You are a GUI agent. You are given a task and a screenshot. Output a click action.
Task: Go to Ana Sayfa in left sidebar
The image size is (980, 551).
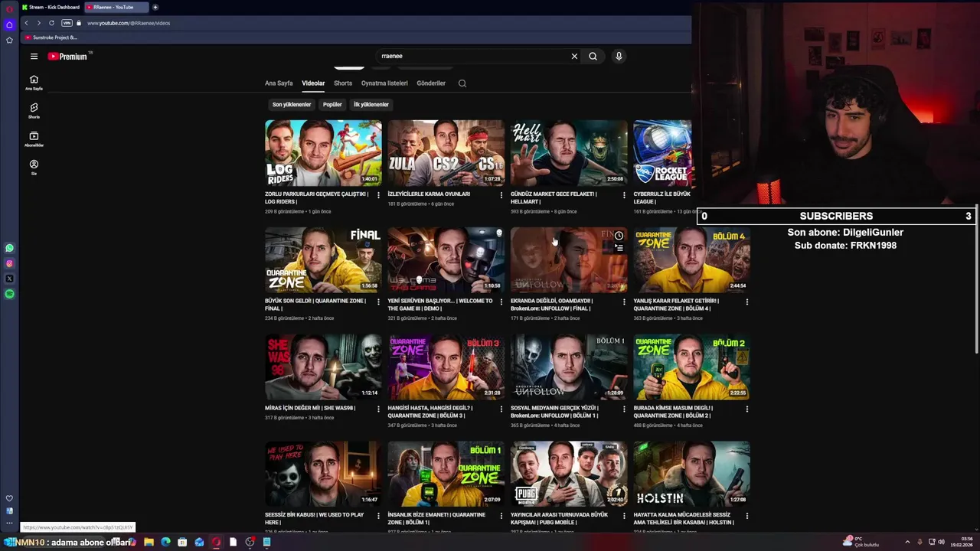(x=34, y=83)
